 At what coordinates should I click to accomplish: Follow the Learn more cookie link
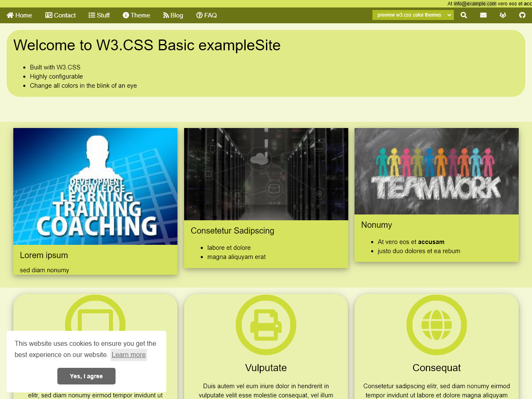point(128,355)
